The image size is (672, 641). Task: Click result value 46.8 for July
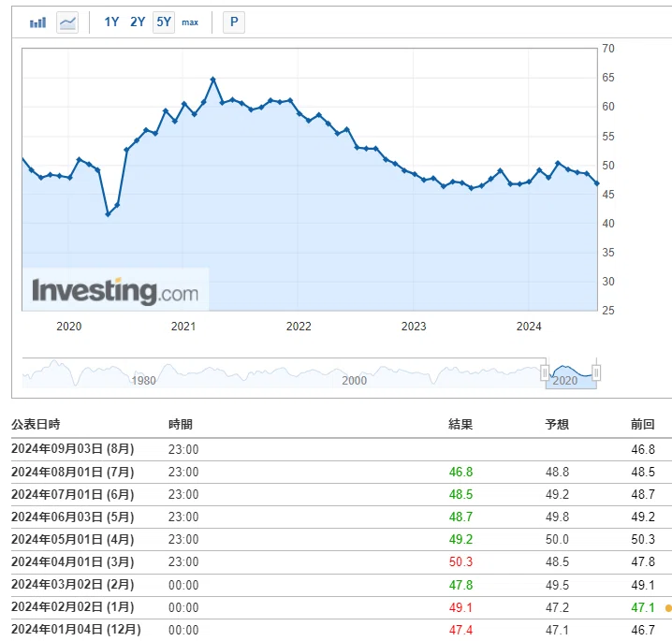[460, 472]
